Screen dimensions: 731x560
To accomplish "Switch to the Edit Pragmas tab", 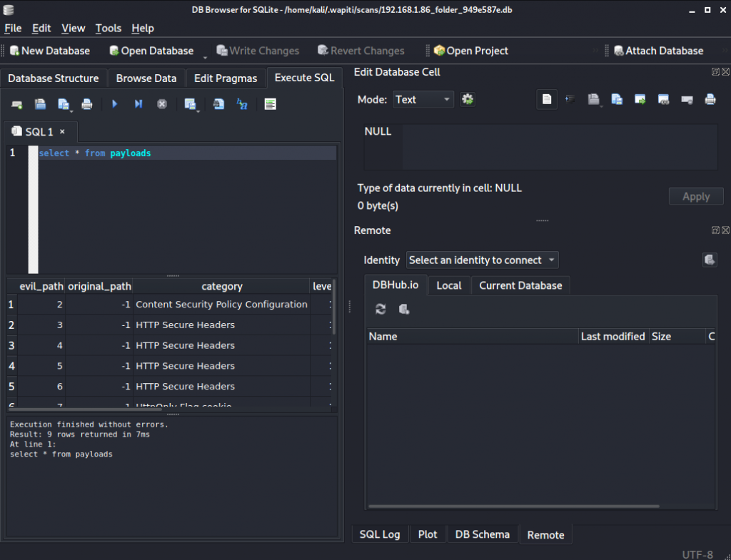I will click(226, 78).
